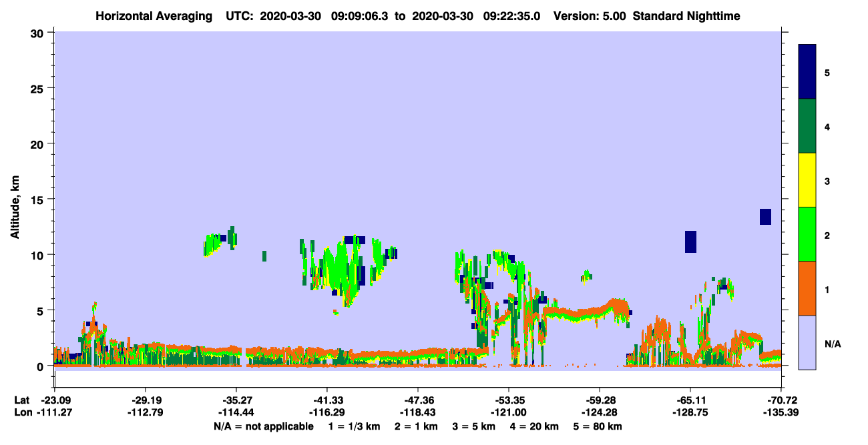Click the dark blue level 5 color swatch

pos(807,71)
